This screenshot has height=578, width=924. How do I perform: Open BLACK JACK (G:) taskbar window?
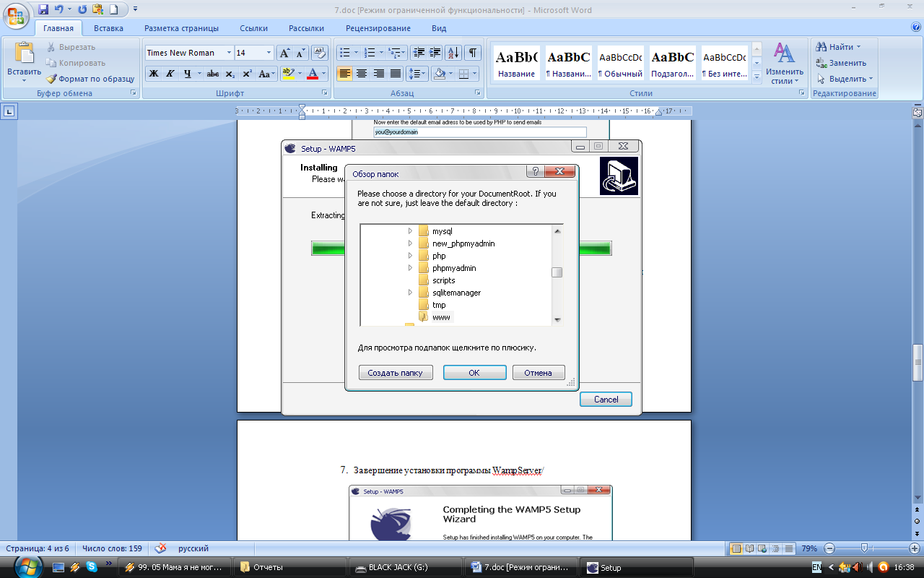click(x=405, y=567)
